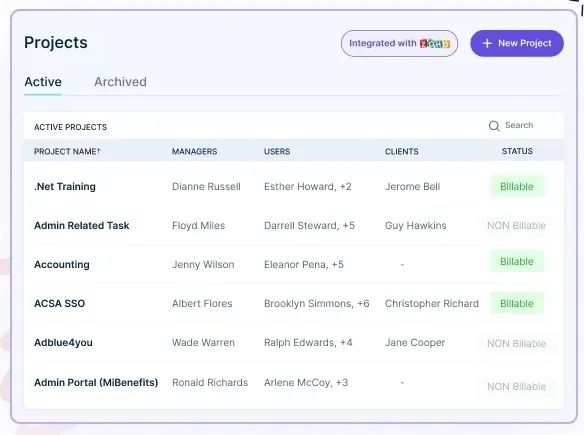Sort by the Managers column header
Viewport: 584px width, 435px height.
[194, 152]
